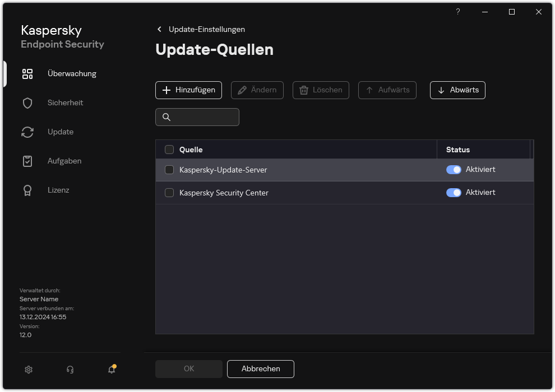Return to Update-Einstellungen breadcrumb link
Viewport: 555px width, 392px height.
click(x=207, y=29)
